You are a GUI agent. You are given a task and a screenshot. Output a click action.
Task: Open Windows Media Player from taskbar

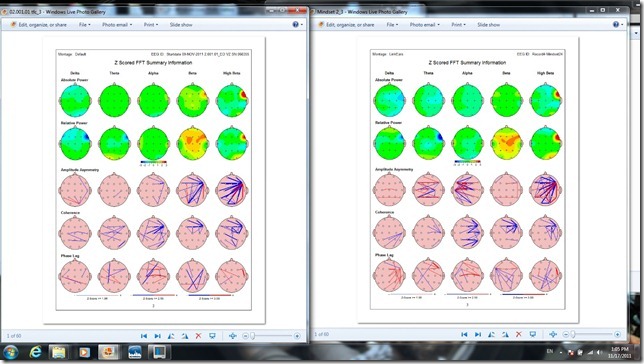[x=84, y=352]
